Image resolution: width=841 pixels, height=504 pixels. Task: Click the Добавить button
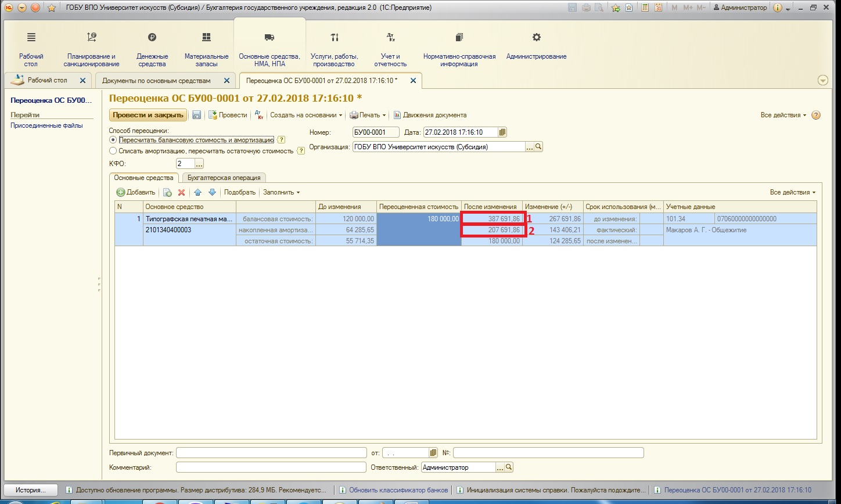click(x=136, y=192)
